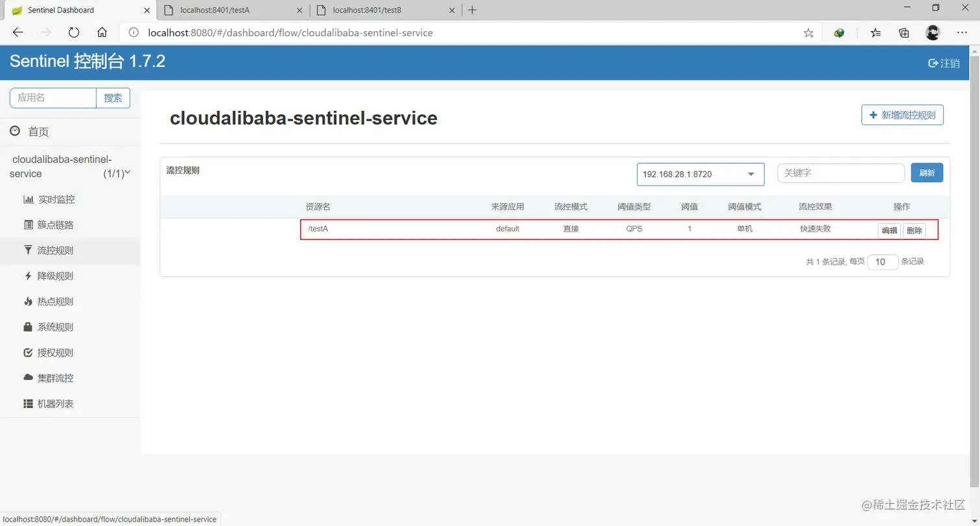Click the per-page records field showing 10
The width and height of the screenshot is (980, 526).
tap(883, 262)
